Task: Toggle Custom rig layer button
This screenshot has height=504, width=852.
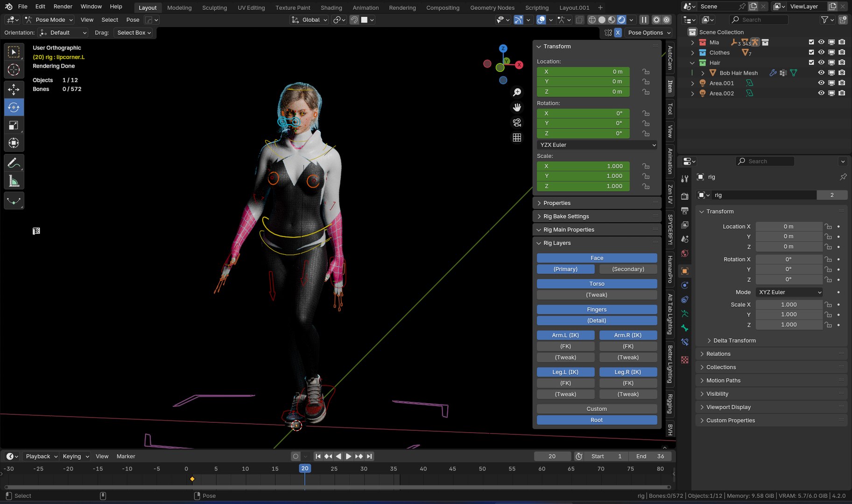Action: click(597, 409)
